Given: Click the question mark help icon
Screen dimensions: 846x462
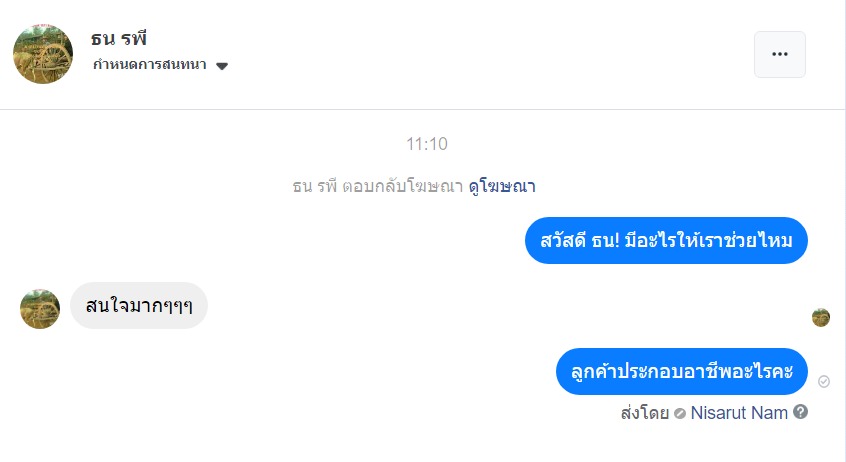Looking at the screenshot, I should click(x=800, y=412).
